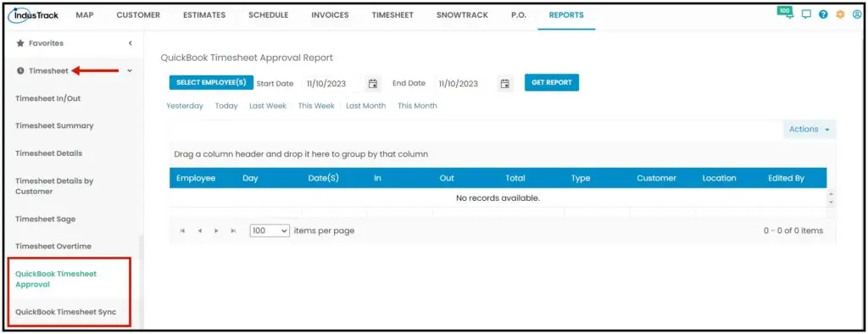Select the Last Month date range link
The height and width of the screenshot is (334, 868).
366,106
